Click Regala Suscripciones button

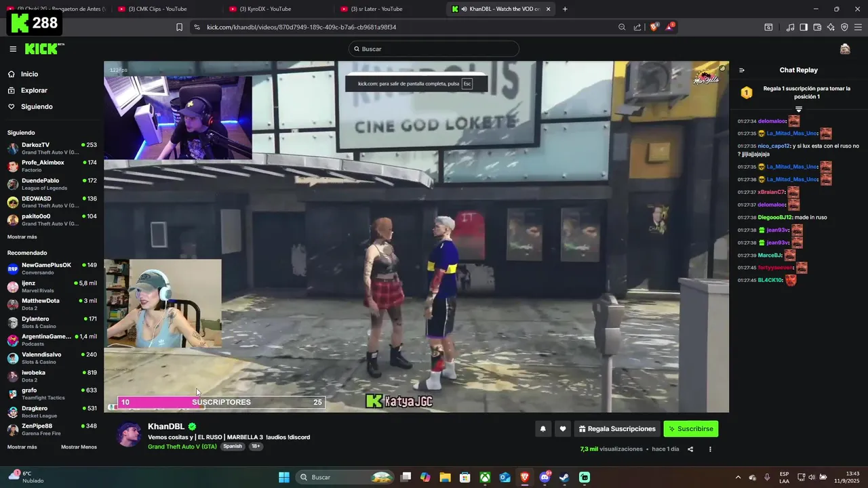tap(616, 428)
